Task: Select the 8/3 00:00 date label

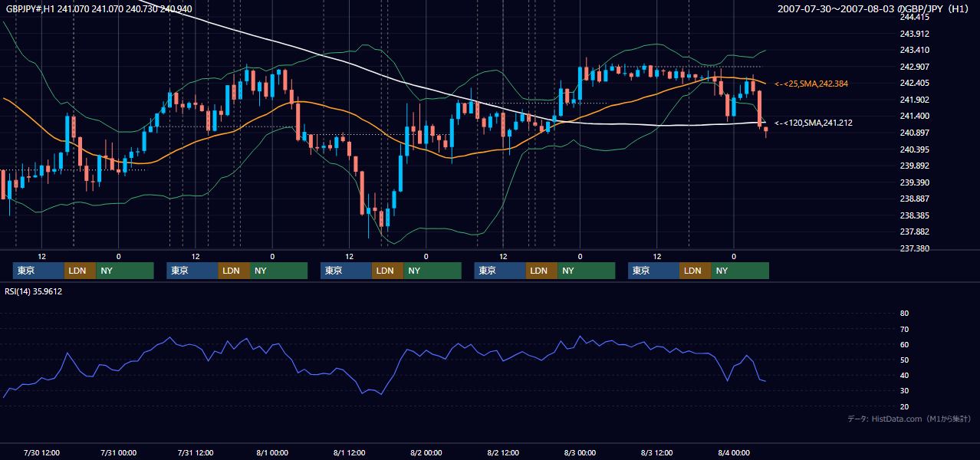Action: (580, 452)
